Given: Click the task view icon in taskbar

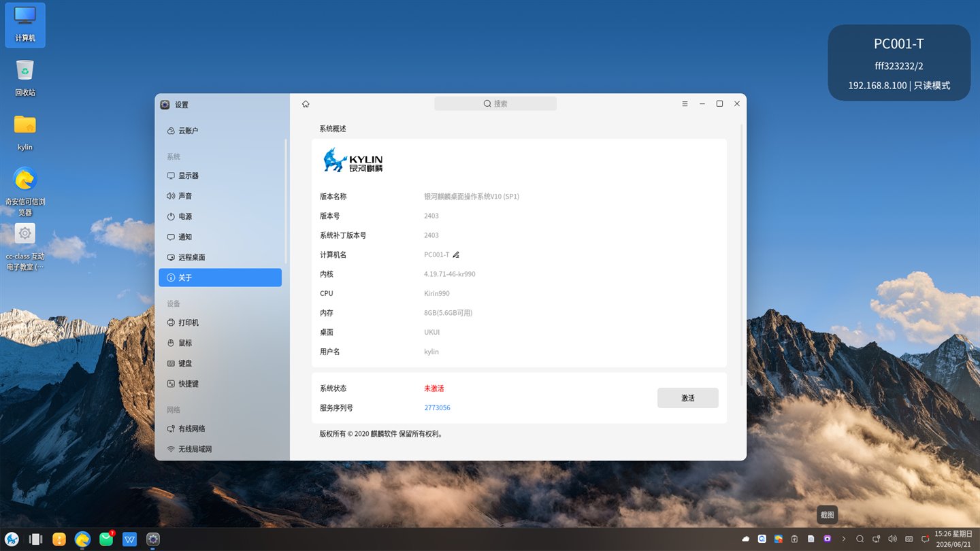Looking at the screenshot, I should 35,539.
